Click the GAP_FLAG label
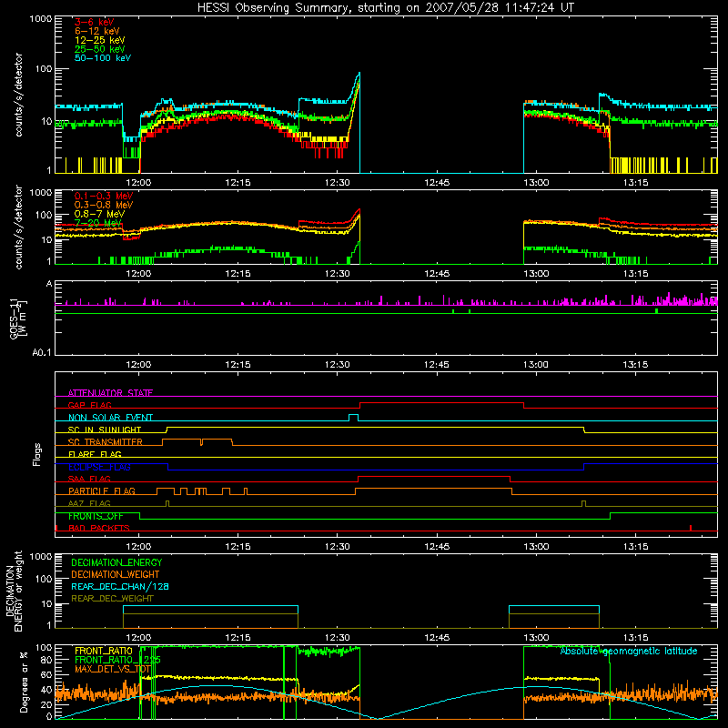 click(89, 405)
